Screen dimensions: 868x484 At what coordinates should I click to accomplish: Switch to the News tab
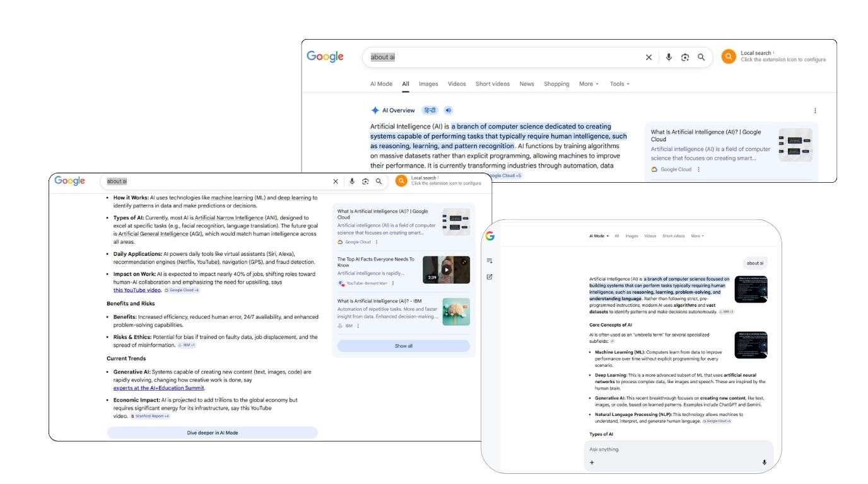click(527, 84)
